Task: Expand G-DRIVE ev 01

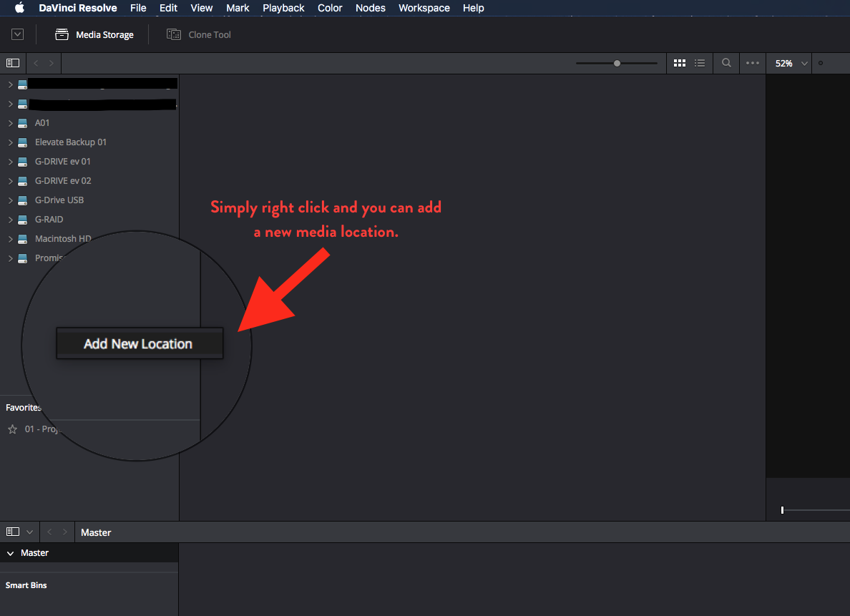Action: pos(10,162)
